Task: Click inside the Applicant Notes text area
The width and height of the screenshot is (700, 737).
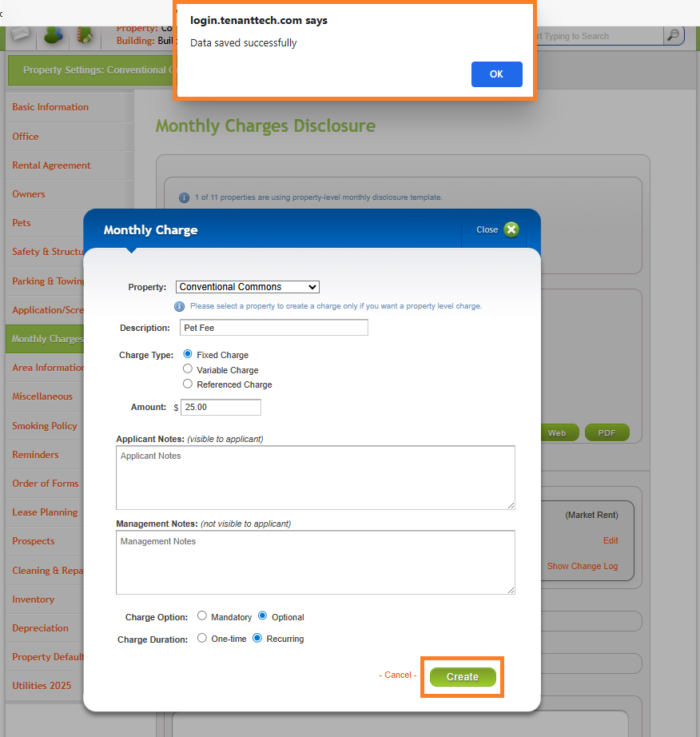Action: point(315,477)
